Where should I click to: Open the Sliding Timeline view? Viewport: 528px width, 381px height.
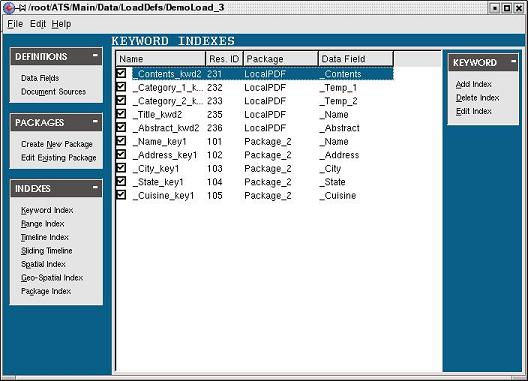pos(46,251)
